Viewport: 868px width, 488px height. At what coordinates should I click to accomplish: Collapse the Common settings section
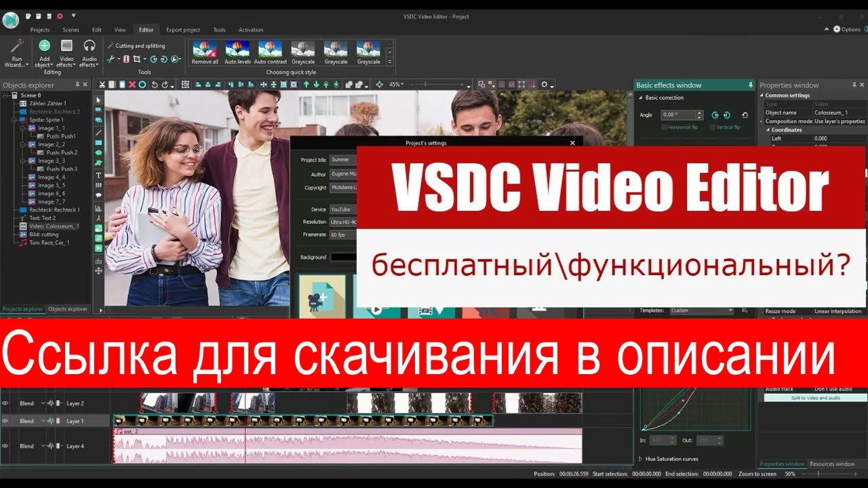click(762, 96)
